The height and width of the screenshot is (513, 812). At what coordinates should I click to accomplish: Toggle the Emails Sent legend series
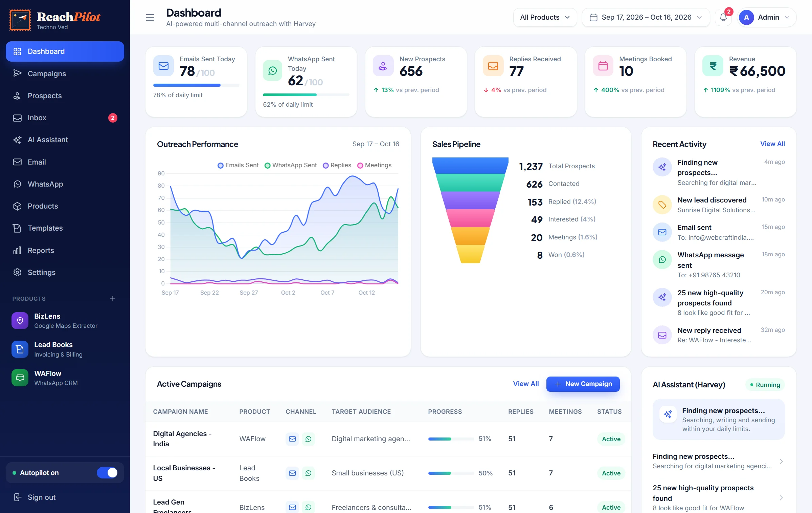[x=238, y=165]
